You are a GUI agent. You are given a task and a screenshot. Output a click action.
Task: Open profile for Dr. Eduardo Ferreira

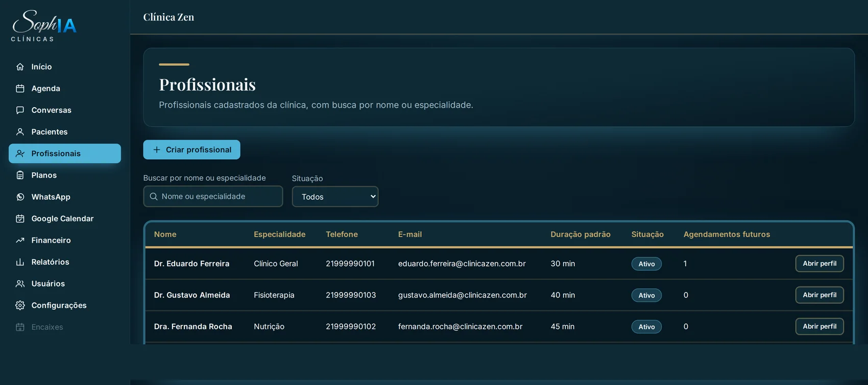(x=819, y=263)
